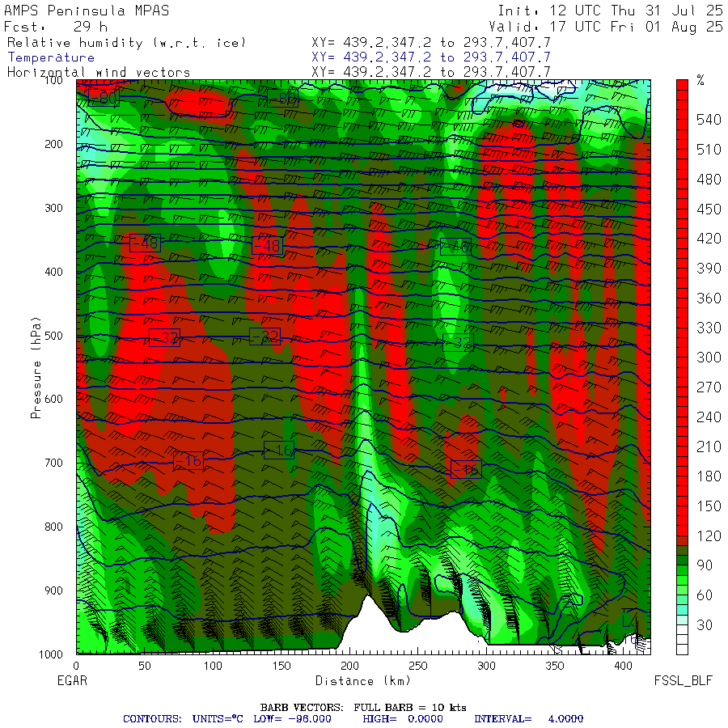Click the 500 pressure axis tick label
The width and height of the screenshot is (728, 728).
tap(53, 335)
